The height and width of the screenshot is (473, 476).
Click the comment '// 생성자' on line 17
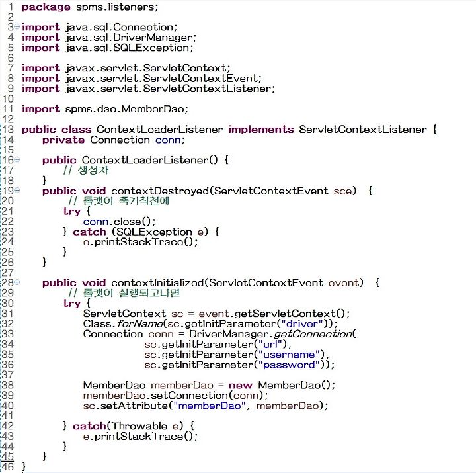85,170
